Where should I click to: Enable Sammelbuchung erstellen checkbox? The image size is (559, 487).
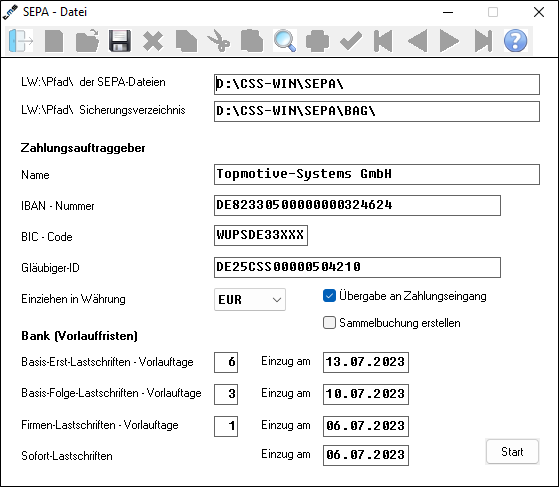point(329,323)
